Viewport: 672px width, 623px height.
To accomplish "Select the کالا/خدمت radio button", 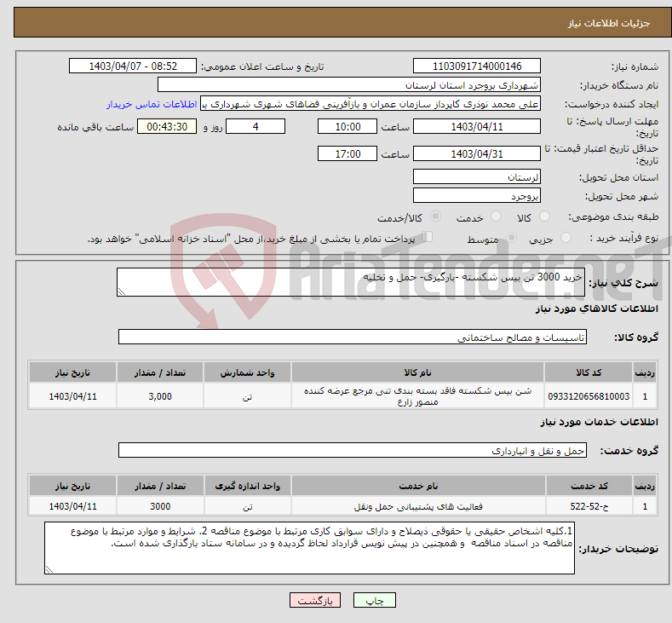I will (435, 216).
